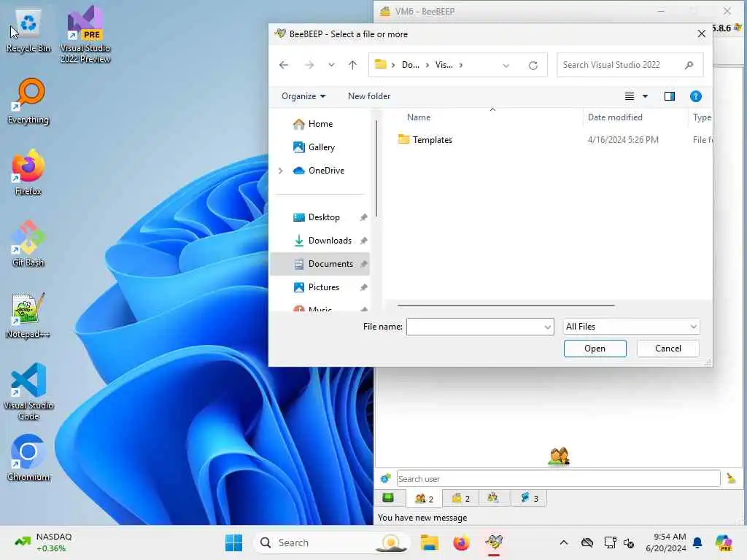Switch to BeeBEEP tab showing 3
The image size is (747, 560).
[530, 498]
